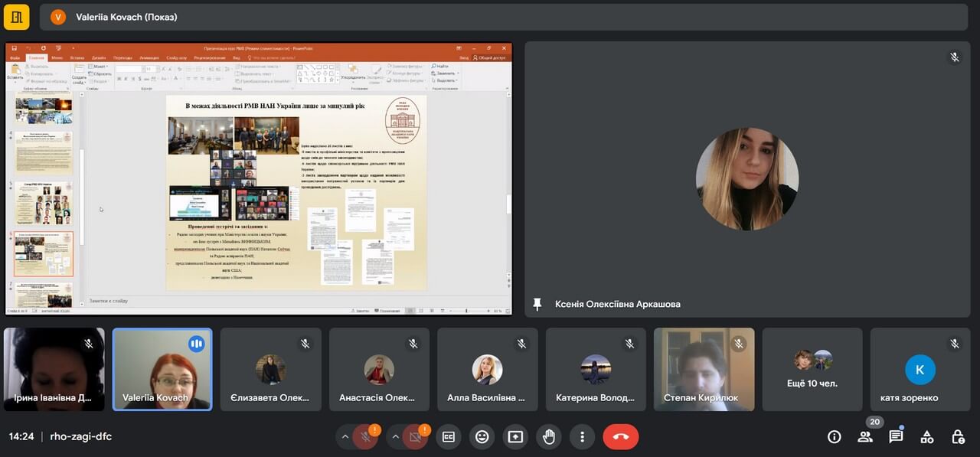980x457 pixels.
Task: Send a reaction with the emoji icon
Action: (x=482, y=436)
